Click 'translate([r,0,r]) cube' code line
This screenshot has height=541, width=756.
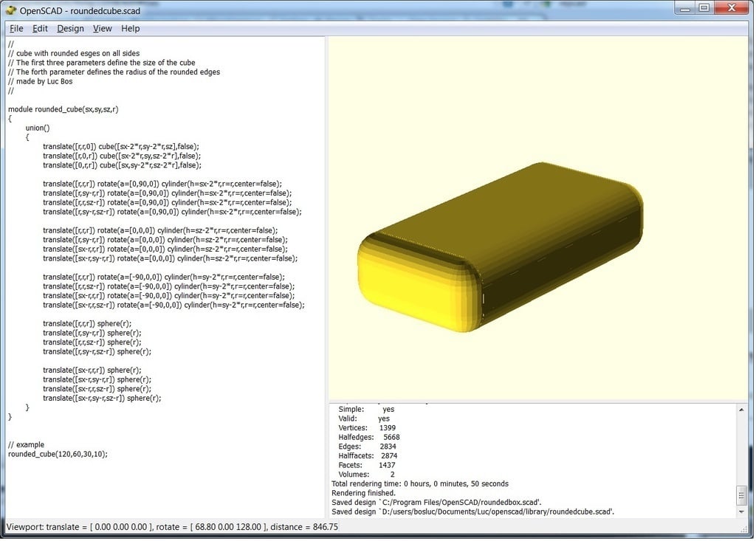pyautogui.click(x=122, y=156)
